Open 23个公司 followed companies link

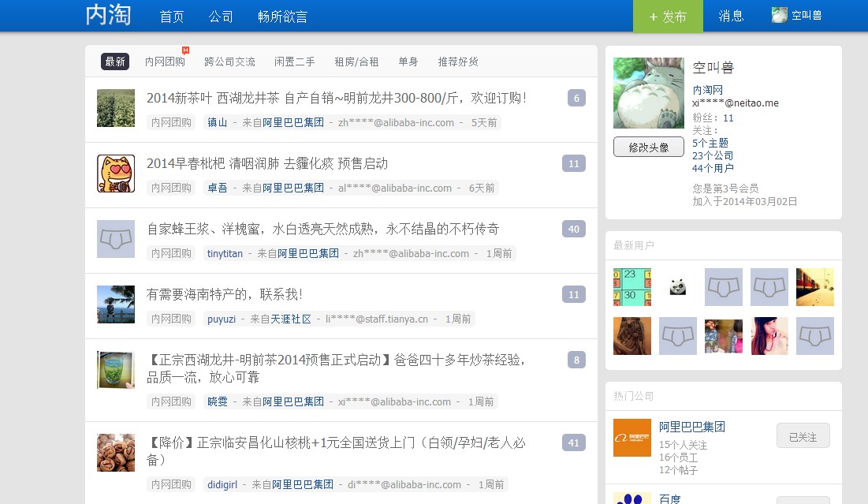pos(713,155)
